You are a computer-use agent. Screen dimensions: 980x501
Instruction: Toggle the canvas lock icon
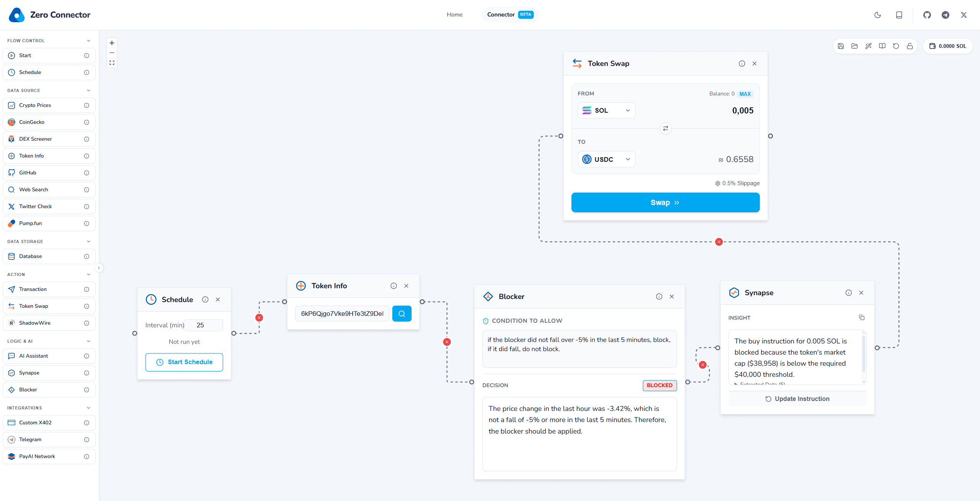(909, 46)
